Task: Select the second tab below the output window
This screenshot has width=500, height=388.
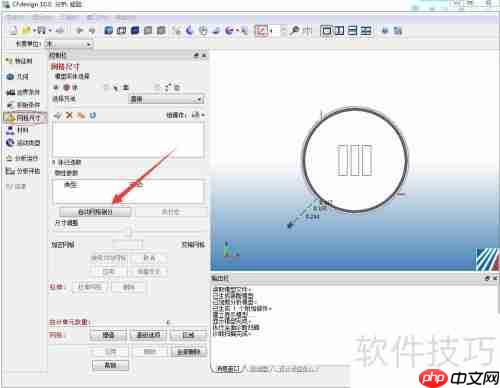Action: point(259,369)
